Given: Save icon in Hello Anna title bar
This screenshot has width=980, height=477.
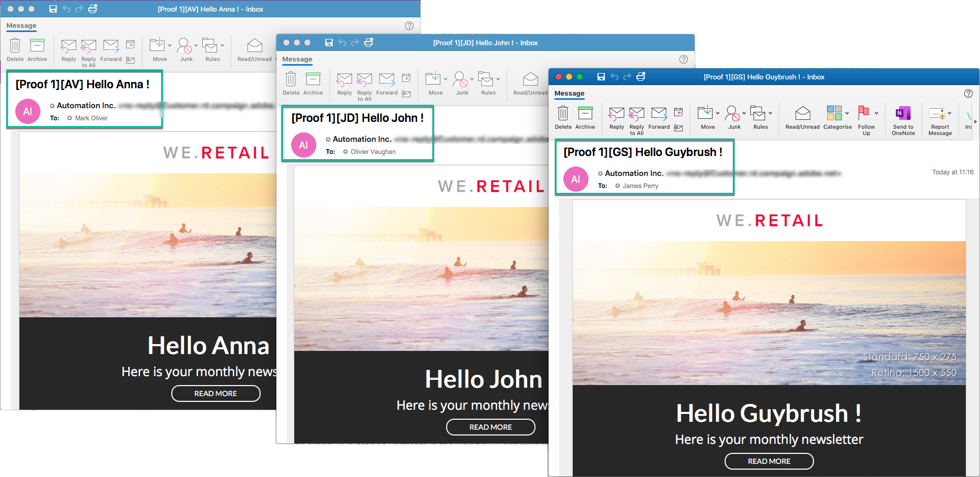Looking at the screenshot, I should pyautogui.click(x=53, y=9).
